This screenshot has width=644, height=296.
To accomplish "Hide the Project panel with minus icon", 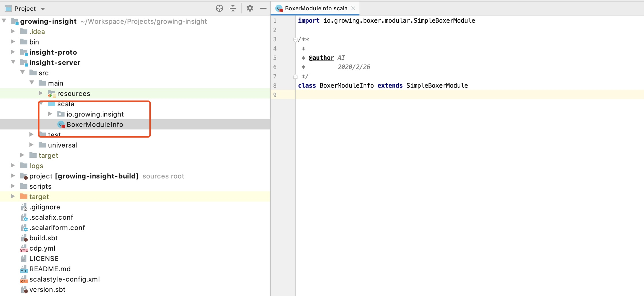I will (263, 8).
